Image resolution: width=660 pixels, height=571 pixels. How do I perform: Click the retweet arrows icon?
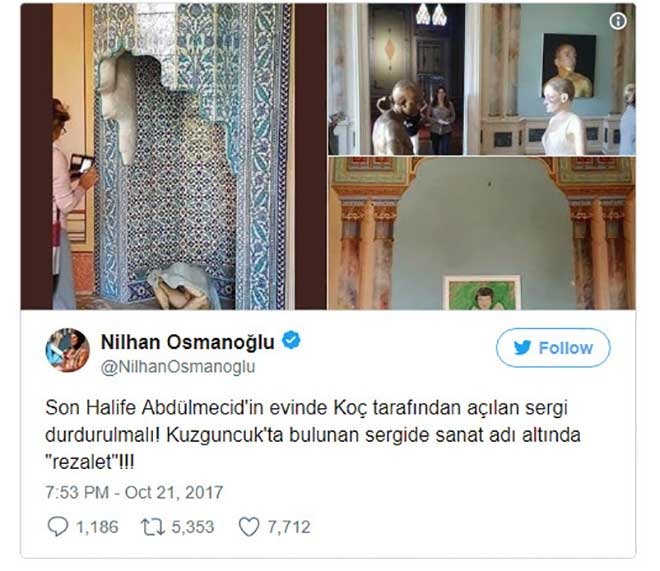[x=152, y=527]
